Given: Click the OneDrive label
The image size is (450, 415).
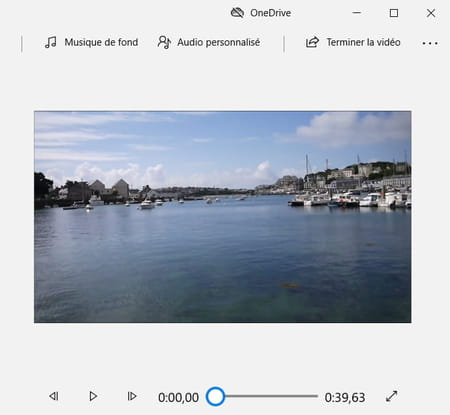Looking at the screenshot, I should pyautogui.click(x=270, y=13).
